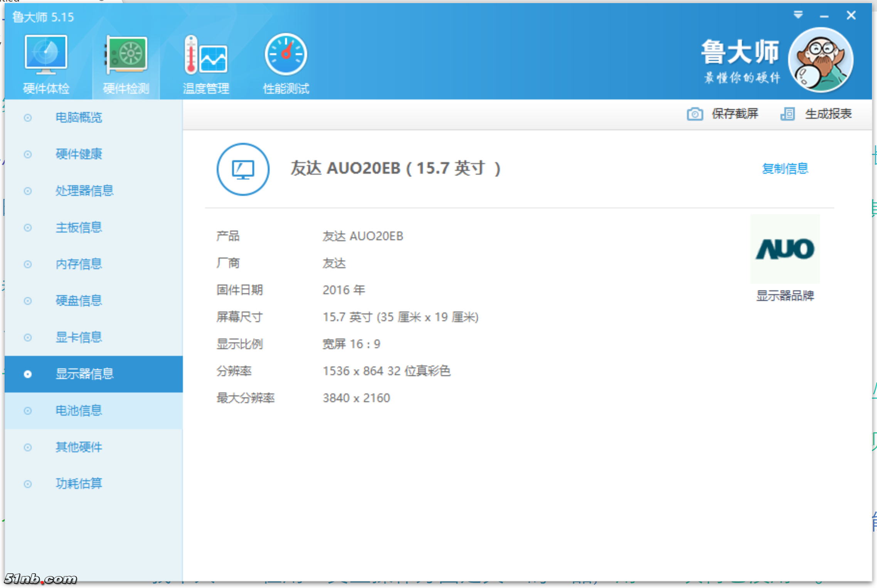Viewport: 877px width, 588px height.
Task: Select 其他硬件 sidebar item
Action: [79, 447]
